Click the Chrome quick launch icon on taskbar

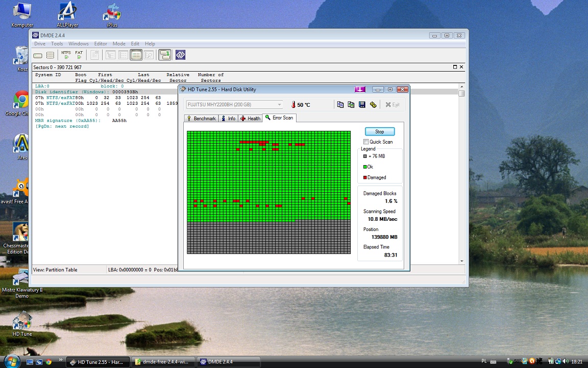coord(48,362)
